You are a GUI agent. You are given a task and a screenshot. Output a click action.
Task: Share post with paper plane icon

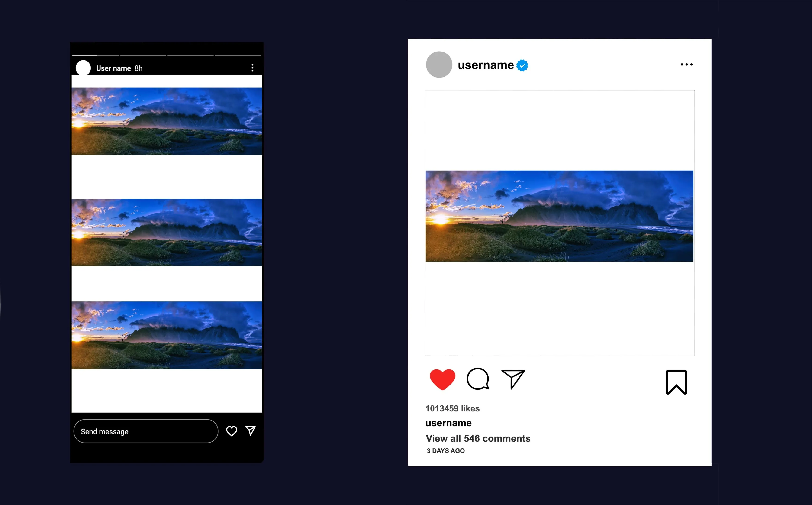(x=513, y=379)
